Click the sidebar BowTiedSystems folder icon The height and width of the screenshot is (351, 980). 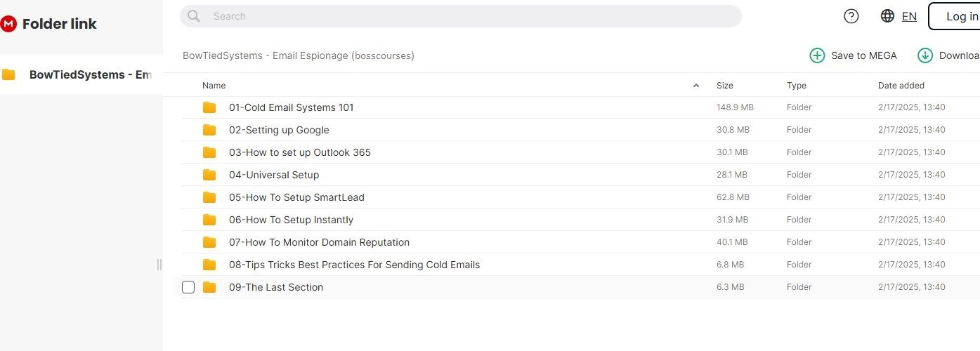pos(9,74)
